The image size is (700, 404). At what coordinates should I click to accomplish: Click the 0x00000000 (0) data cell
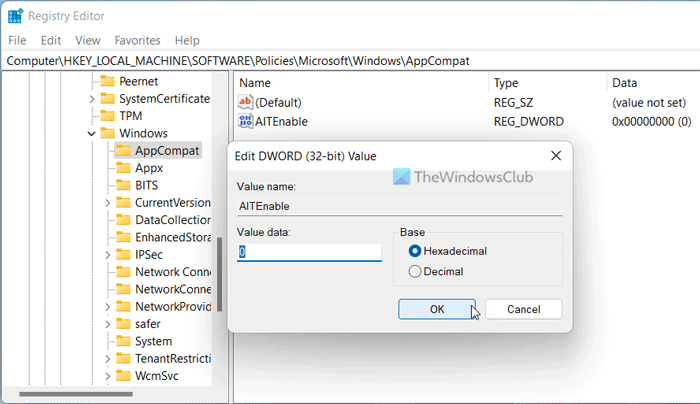click(651, 121)
